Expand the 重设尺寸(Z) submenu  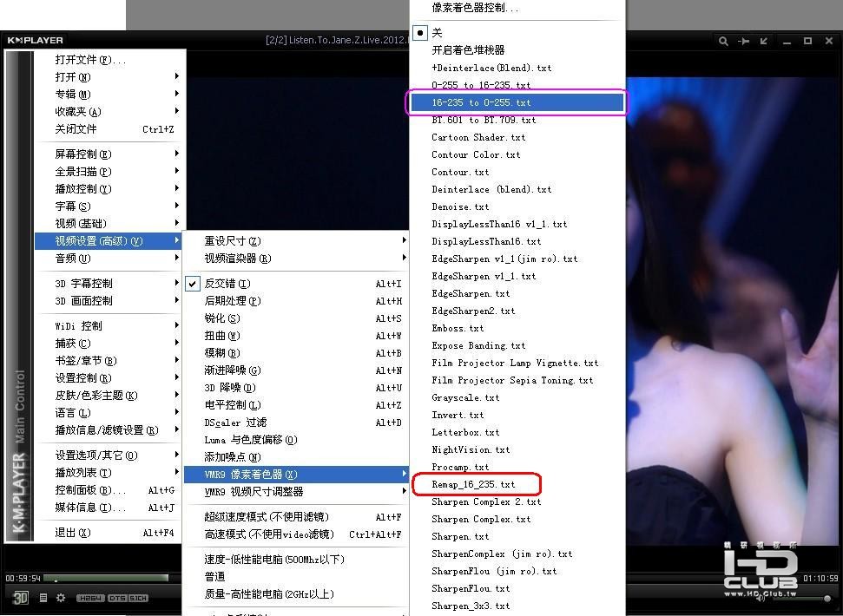[296, 241]
